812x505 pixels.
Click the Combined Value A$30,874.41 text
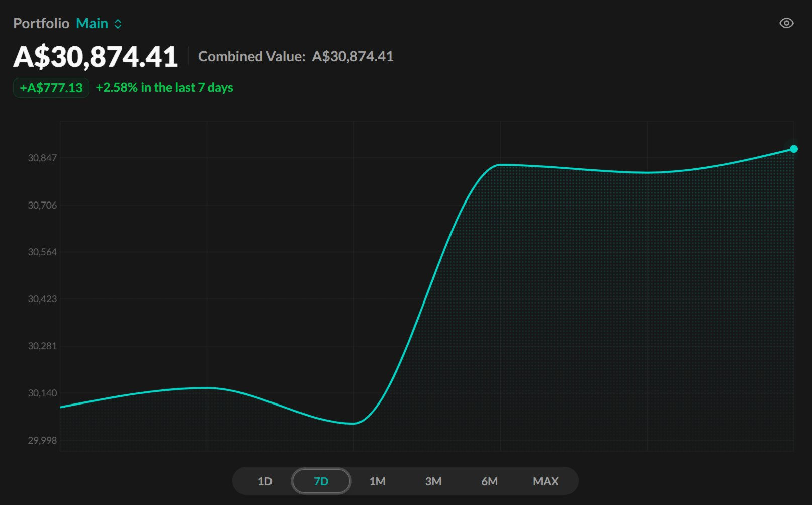tap(296, 56)
